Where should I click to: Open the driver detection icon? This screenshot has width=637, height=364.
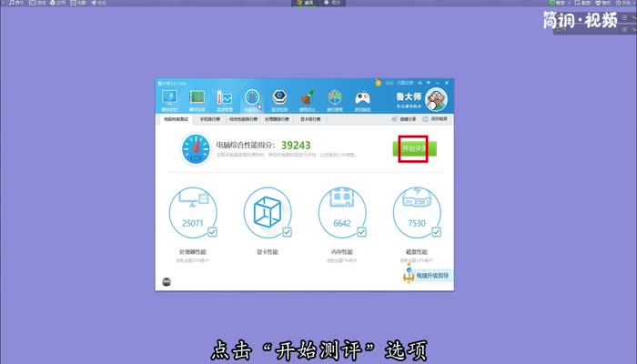coord(280,98)
